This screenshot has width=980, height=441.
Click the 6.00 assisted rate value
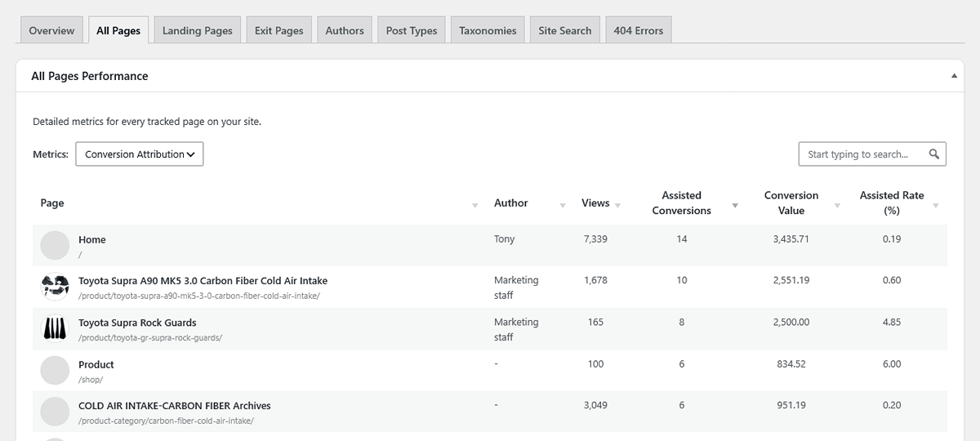click(892, 364)
